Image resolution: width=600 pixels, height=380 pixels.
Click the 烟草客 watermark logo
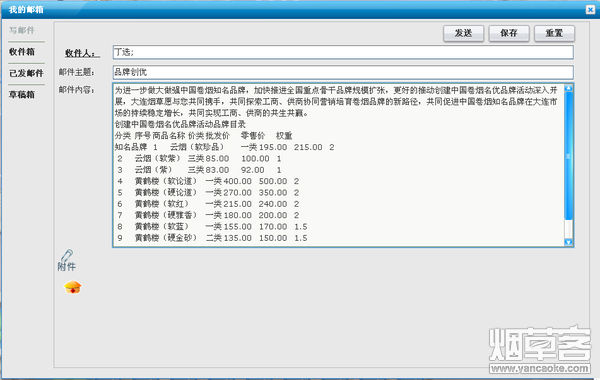click(540, 343)
